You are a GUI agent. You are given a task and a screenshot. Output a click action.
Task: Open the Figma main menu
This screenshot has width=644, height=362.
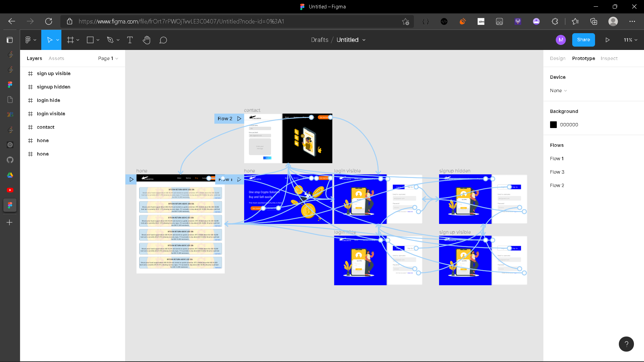coord(29,40)
